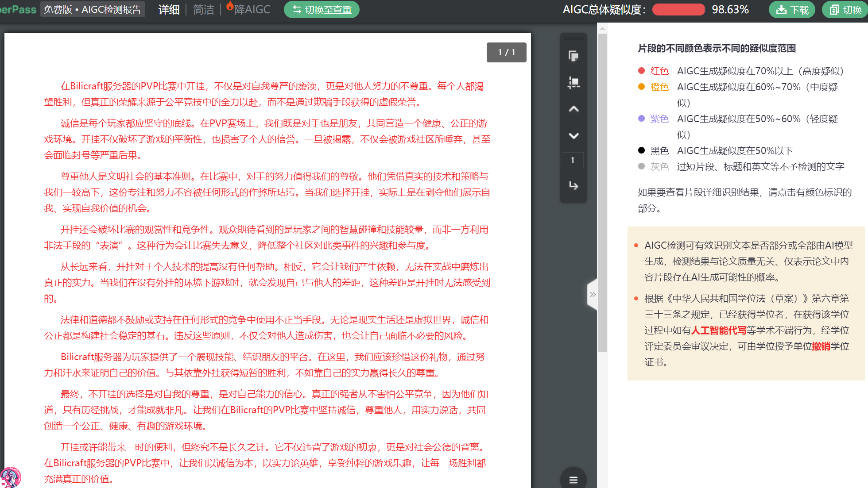Image resolution: width=868 pixels, height=488 pixels.
Task: Click the fit-page icon in viewer toolbar
Action: coord(573,83)
